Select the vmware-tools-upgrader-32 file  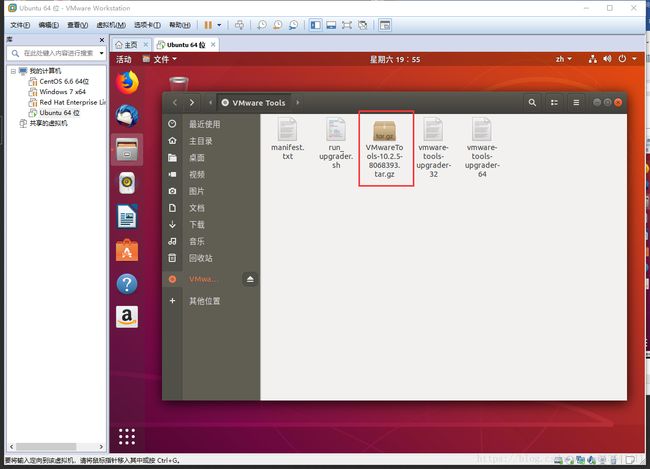[x=433, y=148]
